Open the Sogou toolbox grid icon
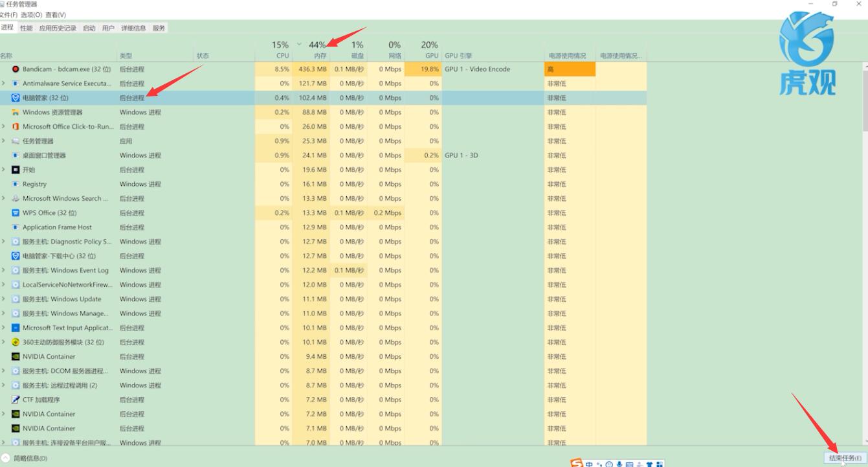 point(659,464)
